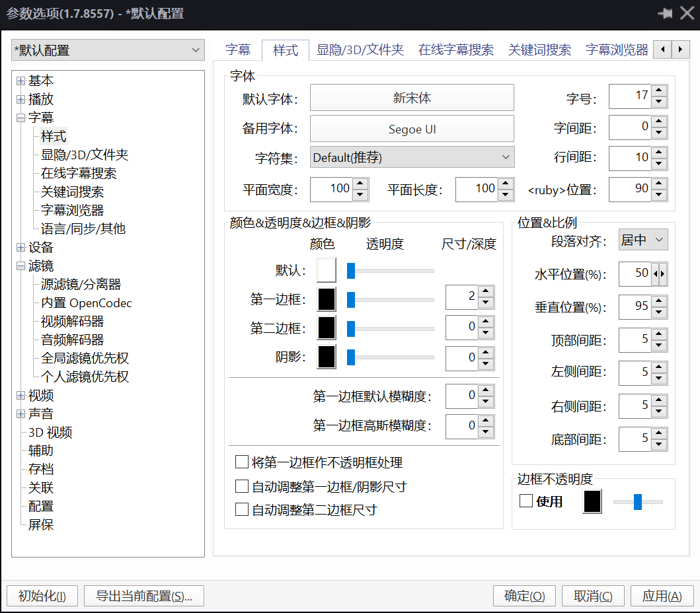Click 导出当前配置(S)... button

[x=143, y=596]
